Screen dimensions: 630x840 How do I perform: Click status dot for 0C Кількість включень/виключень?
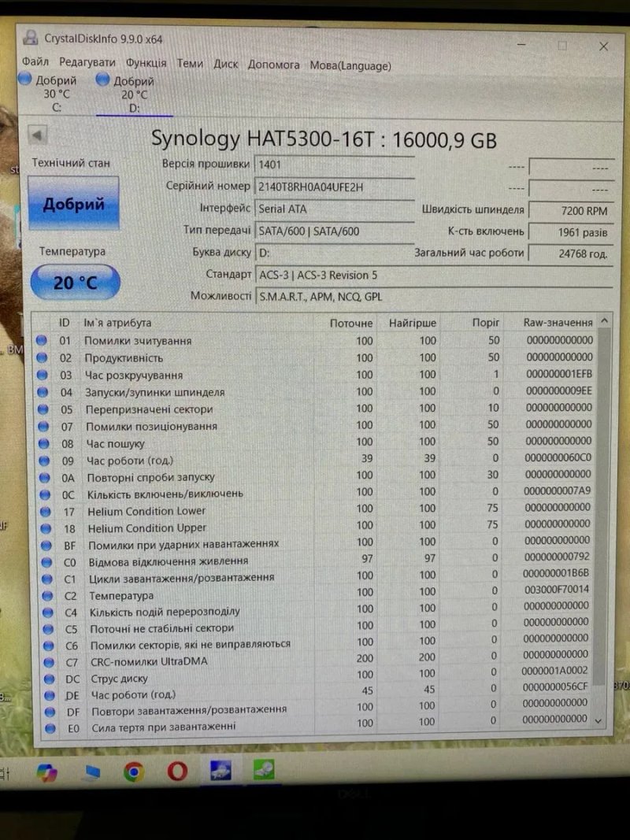tap(46, 494)
